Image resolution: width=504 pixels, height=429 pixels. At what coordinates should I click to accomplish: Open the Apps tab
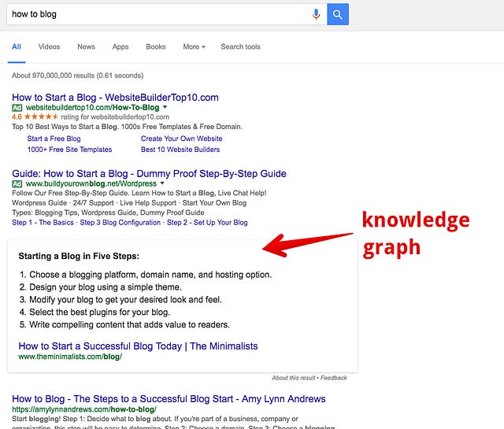click(x=120, y=47)
